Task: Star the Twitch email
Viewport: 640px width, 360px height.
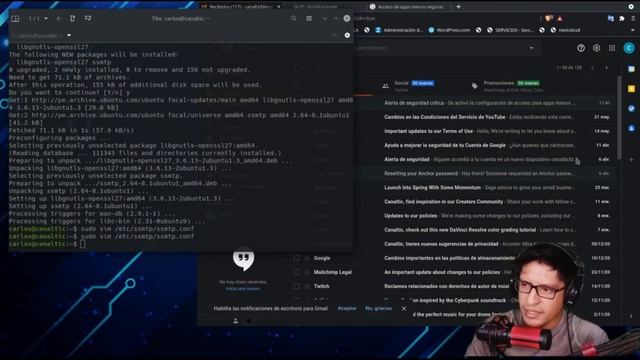Action: (307, 287)
